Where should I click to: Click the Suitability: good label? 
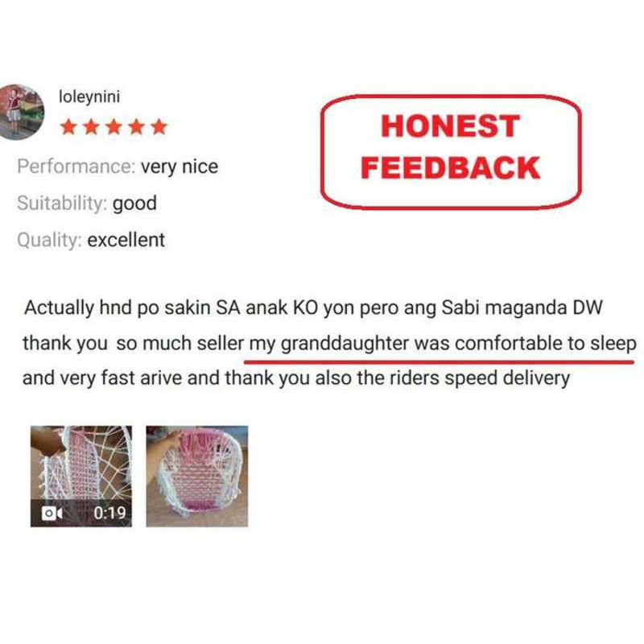point(87,204)
